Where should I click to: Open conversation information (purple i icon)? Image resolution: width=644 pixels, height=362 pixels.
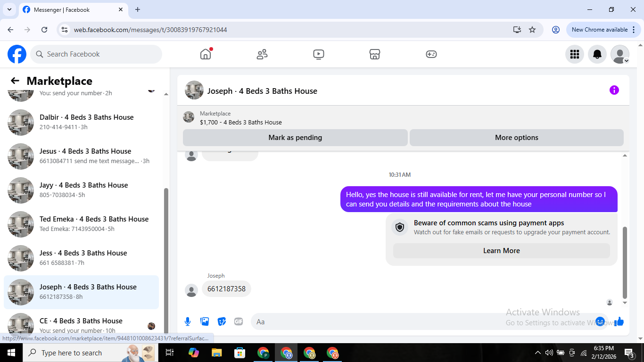(614, 90)
